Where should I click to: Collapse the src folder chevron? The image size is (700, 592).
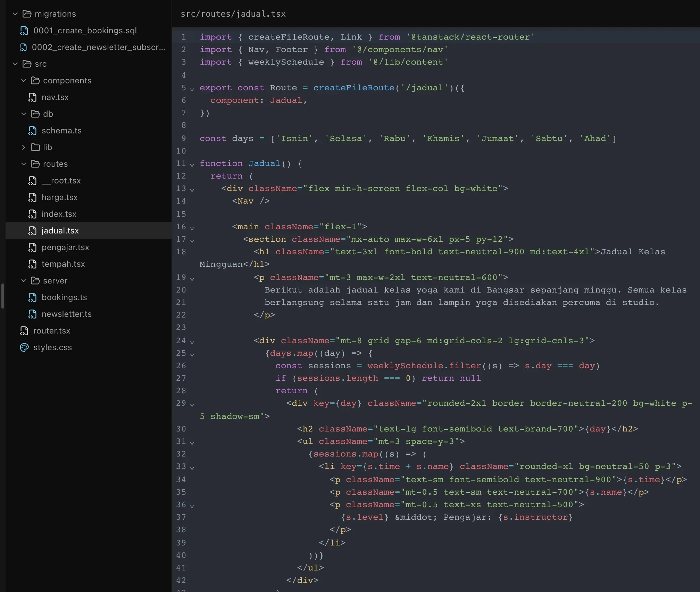click(x=15, y=64)
